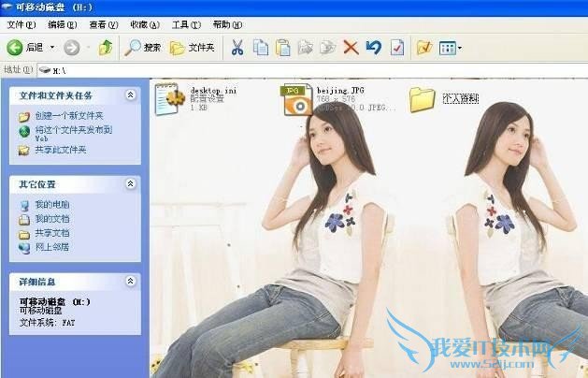Click the blue Undo arrow icon
588x378 pixels.
[374, 48]
